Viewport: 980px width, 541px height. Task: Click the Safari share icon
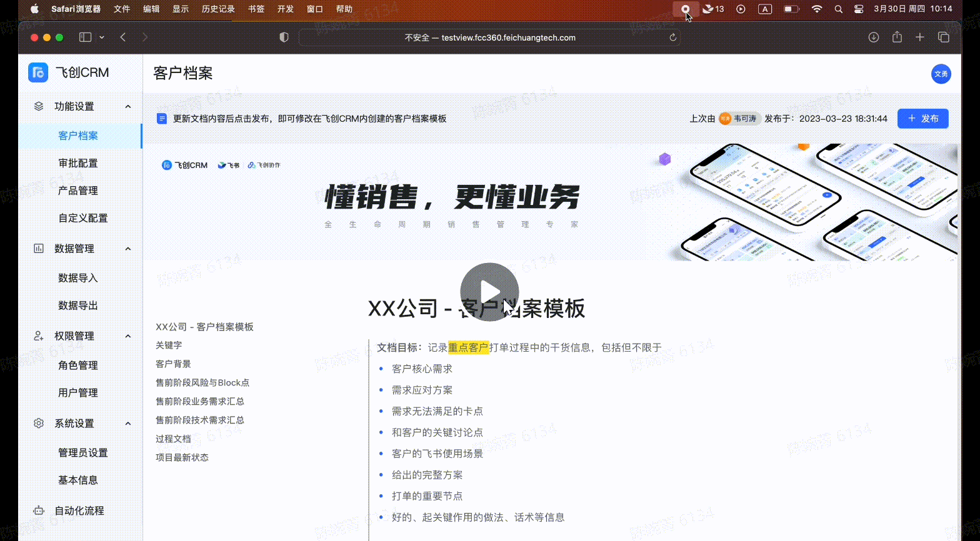coord(897,37)
